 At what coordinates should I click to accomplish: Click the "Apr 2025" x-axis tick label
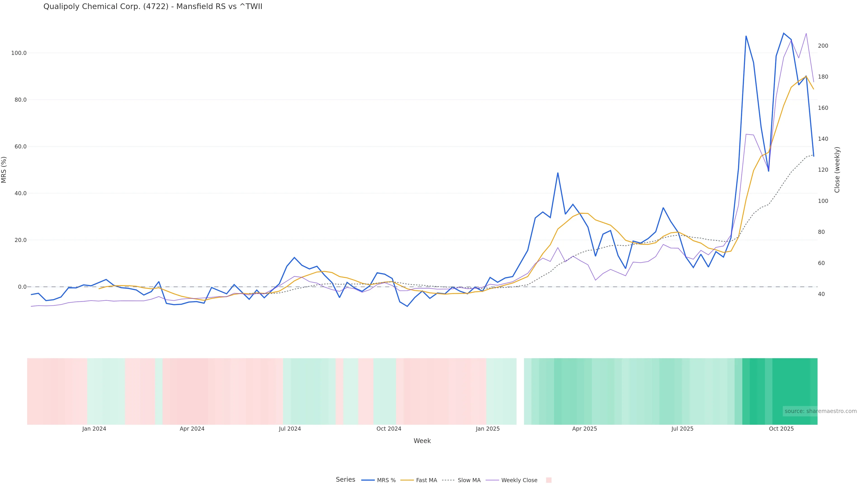(x=584, y=429)
